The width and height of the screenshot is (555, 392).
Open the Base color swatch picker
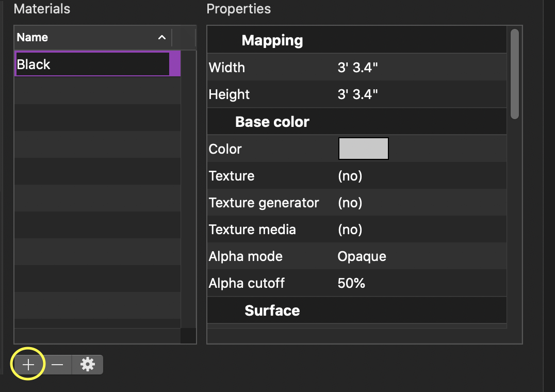click(x=364, y=149)
